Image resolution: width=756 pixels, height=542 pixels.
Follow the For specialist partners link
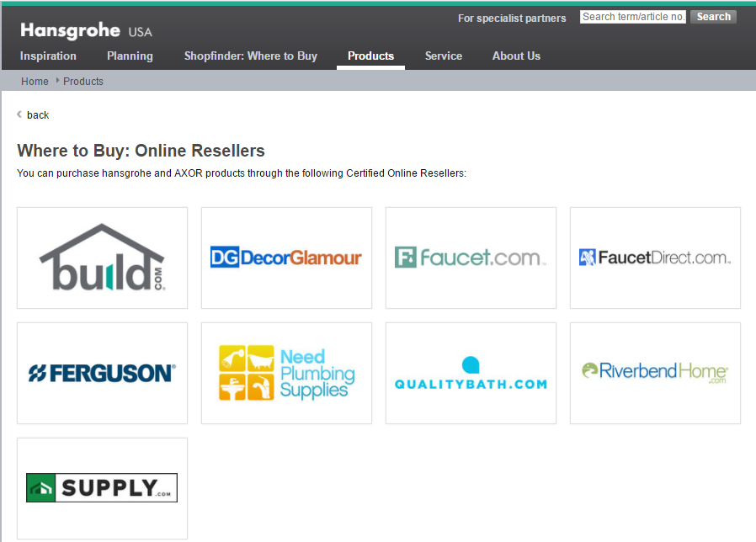512,19
